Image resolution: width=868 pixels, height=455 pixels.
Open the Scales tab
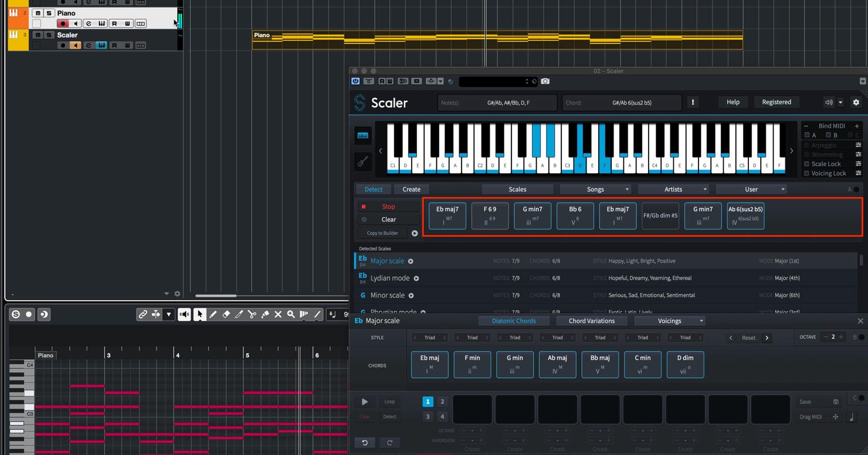[517, 189]
